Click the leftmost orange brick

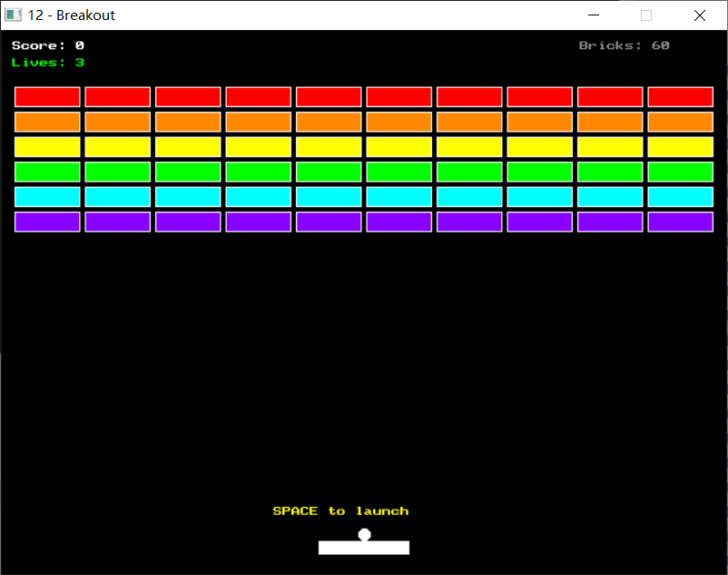[47, 122]
